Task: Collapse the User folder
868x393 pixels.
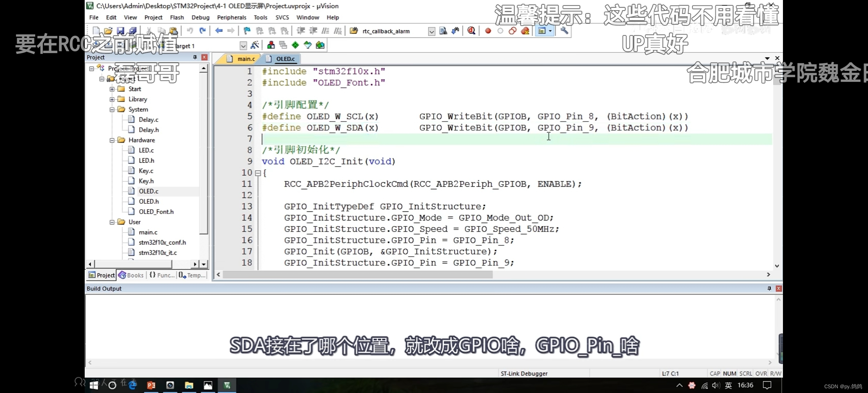Action: (x=112, y=222)
